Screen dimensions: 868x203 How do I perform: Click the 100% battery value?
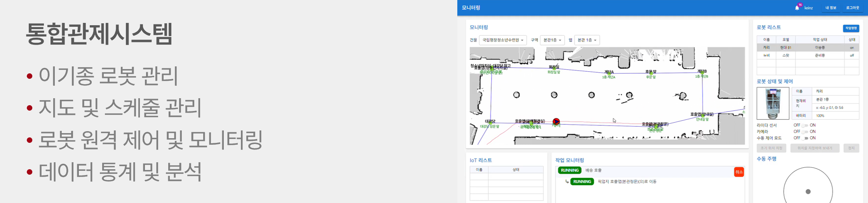(820, 116)
